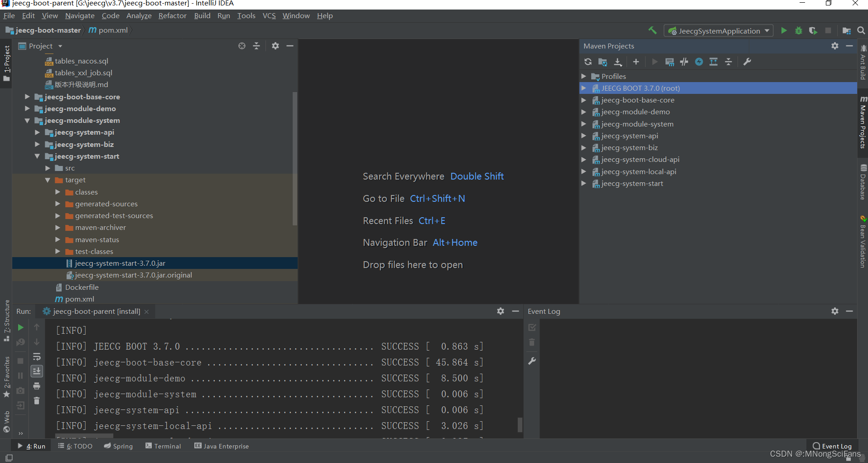Open the Refactor menu
Screen dimensions: 868x463
[x=173, y=15]
